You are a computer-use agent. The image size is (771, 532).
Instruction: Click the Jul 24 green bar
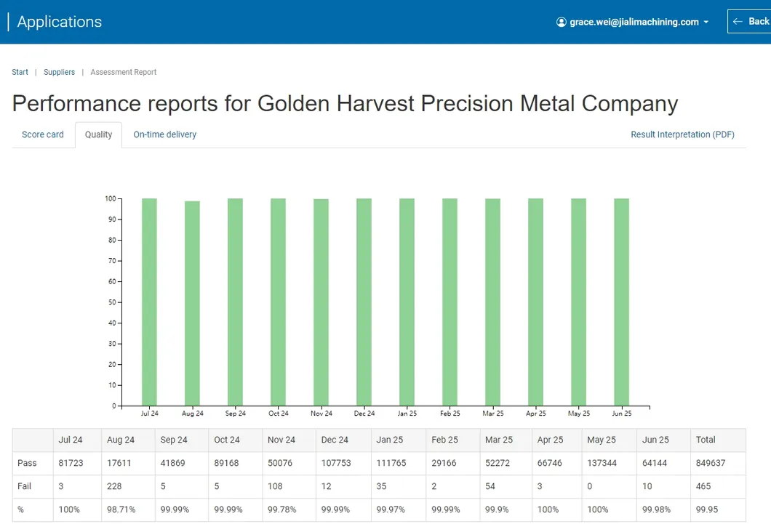point(149,302)
